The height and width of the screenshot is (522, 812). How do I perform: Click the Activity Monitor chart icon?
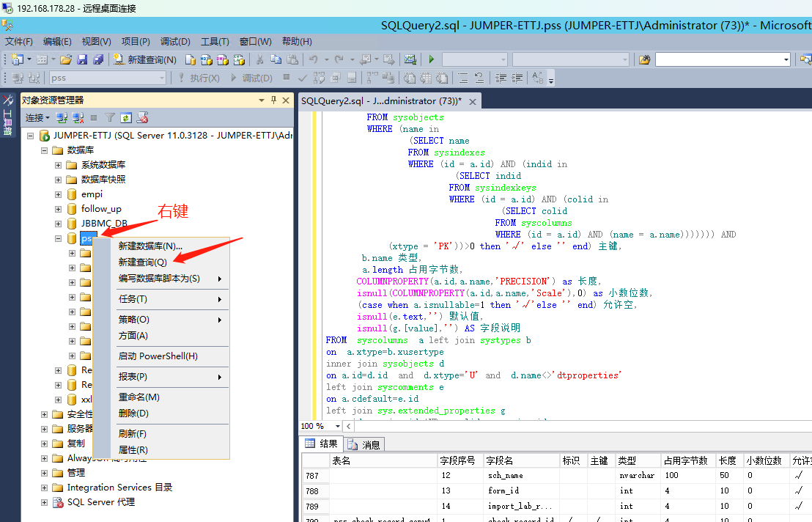click(x=410, y=59)
